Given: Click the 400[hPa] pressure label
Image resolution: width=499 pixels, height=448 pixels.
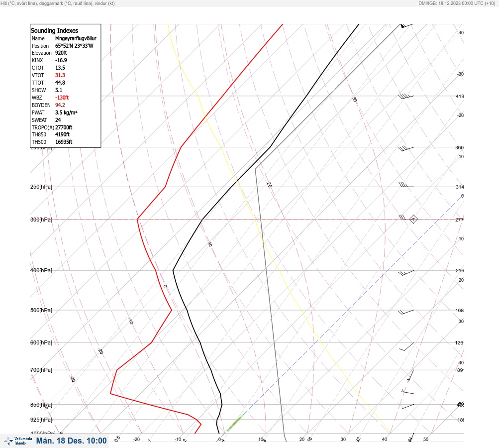Looking at the screenshot, I should pos(41,270).
